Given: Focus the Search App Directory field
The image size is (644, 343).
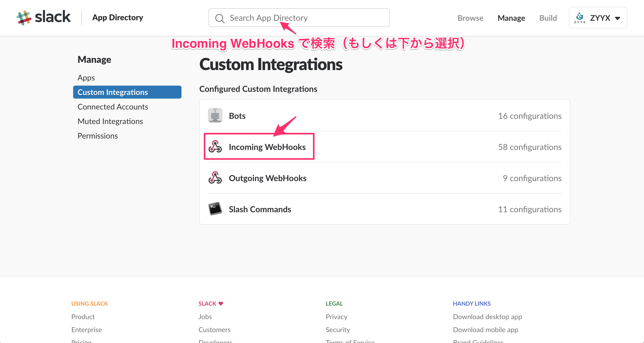Looking at the screenshot, I should pos(299,18).
